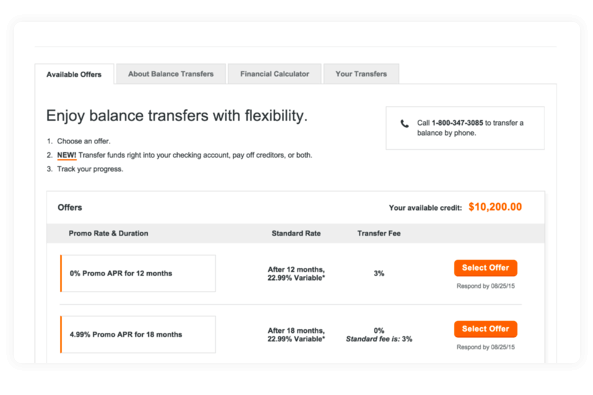Viewport: 593px width, 395px height.
Task: Open the Available Offers tab
Action: (x=74, y=74)
